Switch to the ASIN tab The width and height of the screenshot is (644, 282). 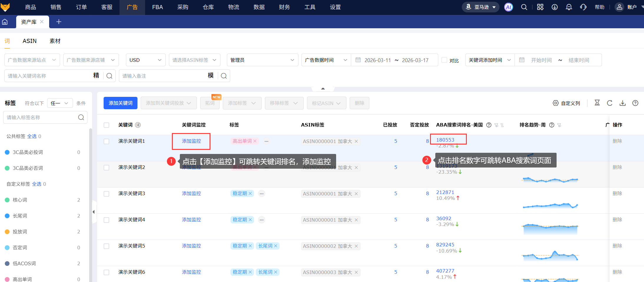point(29,41)
